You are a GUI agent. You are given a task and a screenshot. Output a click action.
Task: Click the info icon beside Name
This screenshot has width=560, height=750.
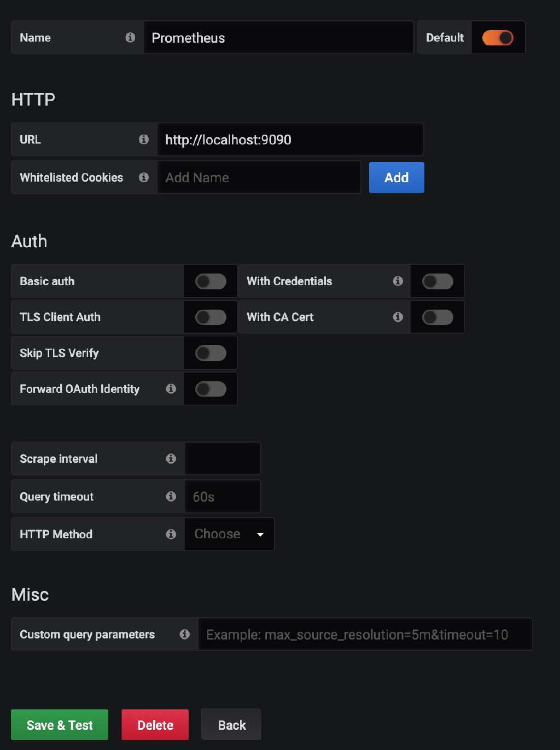pos(130,37)
